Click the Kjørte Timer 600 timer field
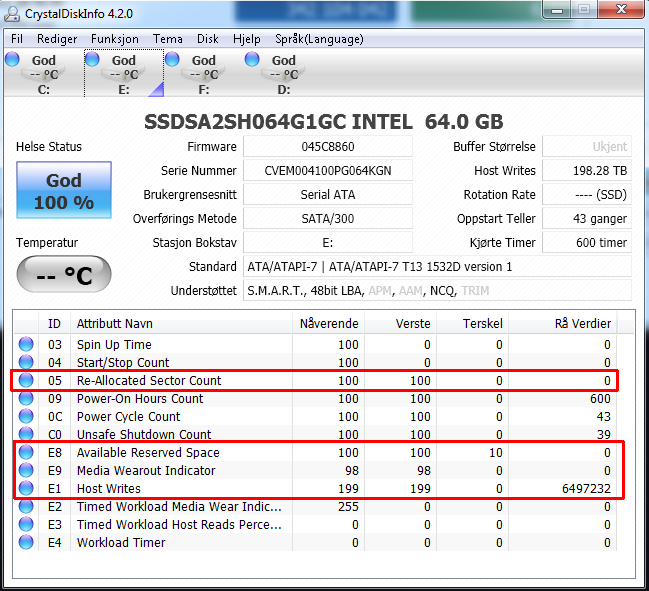The width and height of the screenshot is (649, 591). click(587, 243)
